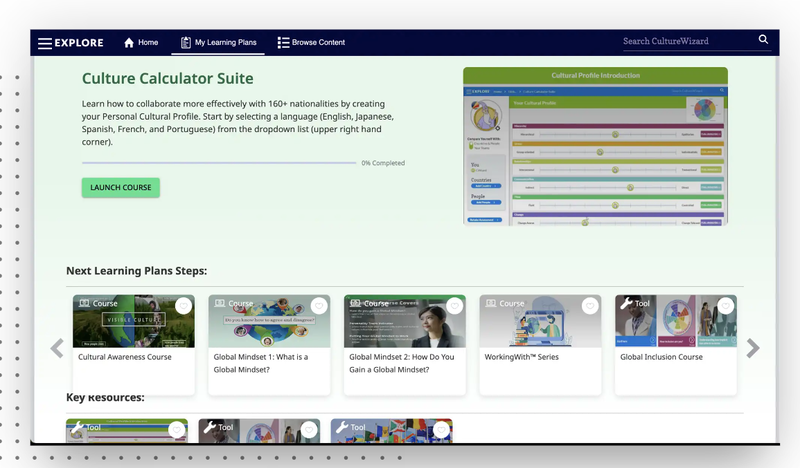Click the Browse Content list icon
The width and height of the screenshot is (800, 468).
283,43
